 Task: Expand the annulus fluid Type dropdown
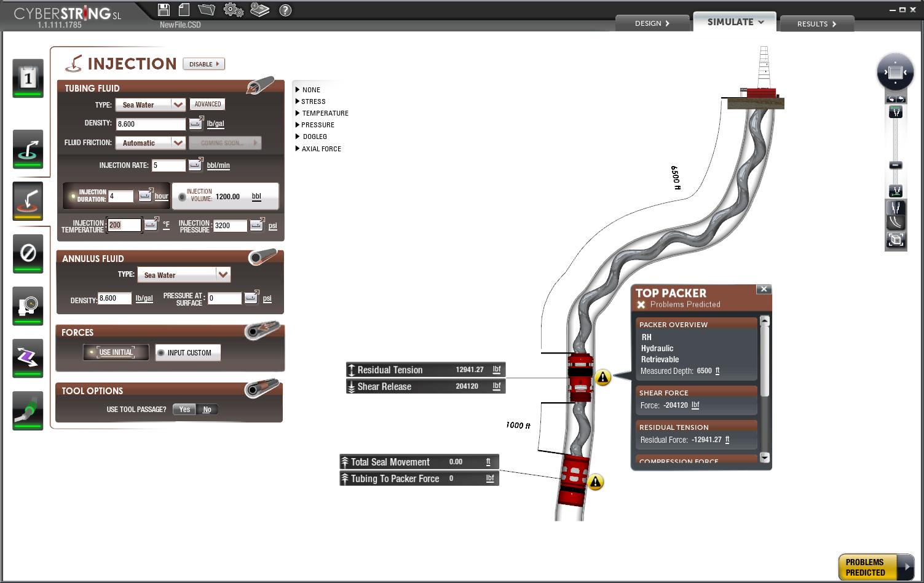[x=223, y=275]
